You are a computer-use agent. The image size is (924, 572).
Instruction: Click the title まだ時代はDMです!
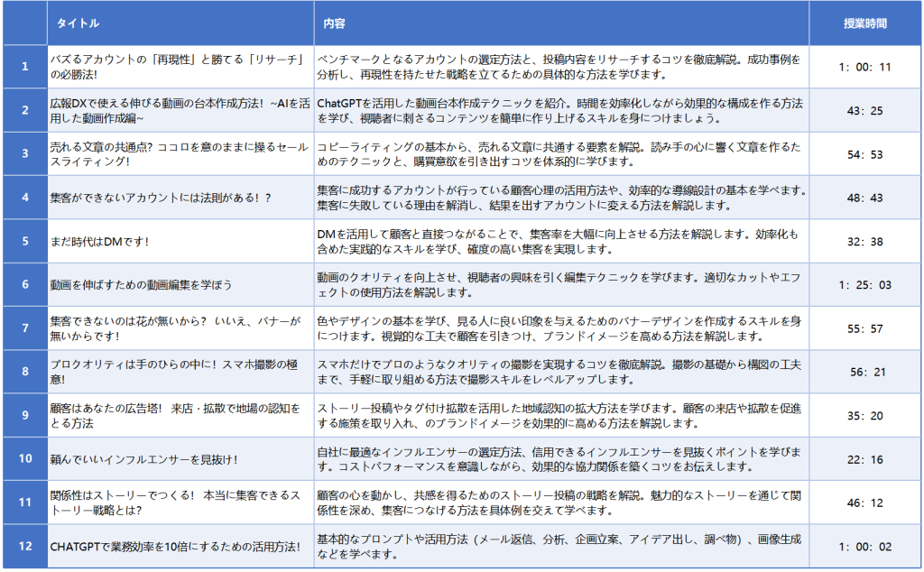(99, 242)
